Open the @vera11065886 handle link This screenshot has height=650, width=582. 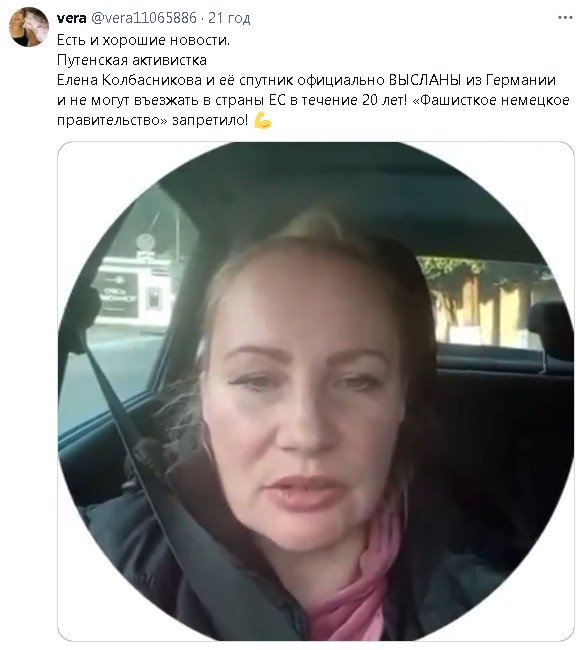coord(143,18)
